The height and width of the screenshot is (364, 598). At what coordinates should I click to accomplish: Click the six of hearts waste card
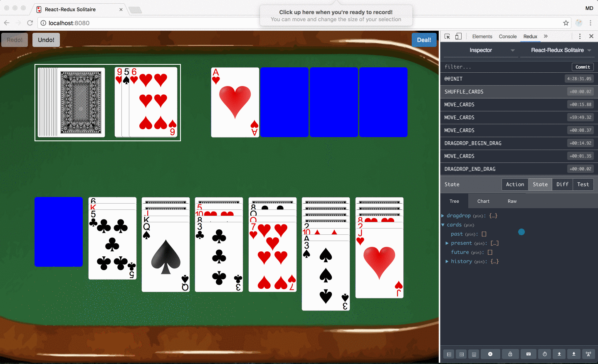tap(153, 102)
